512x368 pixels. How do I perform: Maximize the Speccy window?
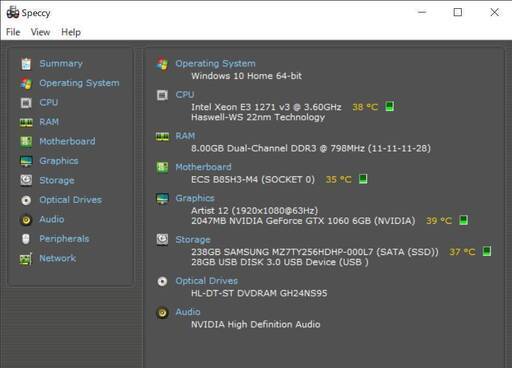[x=458, y=12]
